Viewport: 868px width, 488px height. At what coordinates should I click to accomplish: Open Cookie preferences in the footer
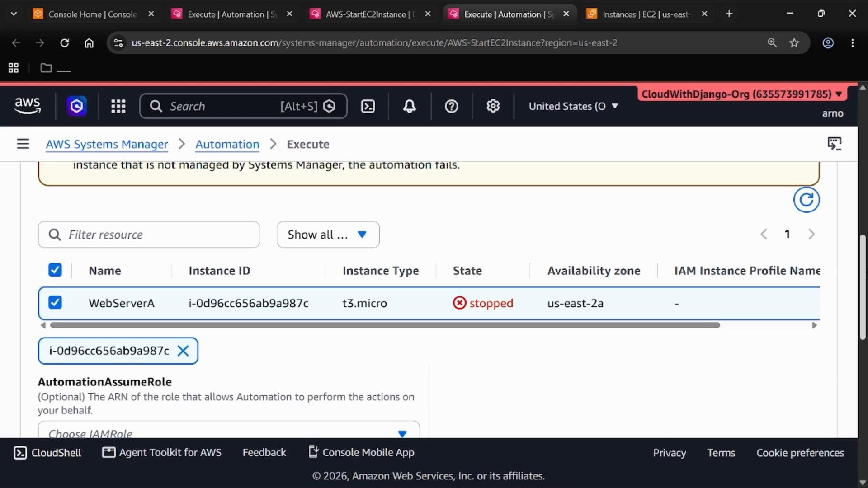tap(800, 453)
